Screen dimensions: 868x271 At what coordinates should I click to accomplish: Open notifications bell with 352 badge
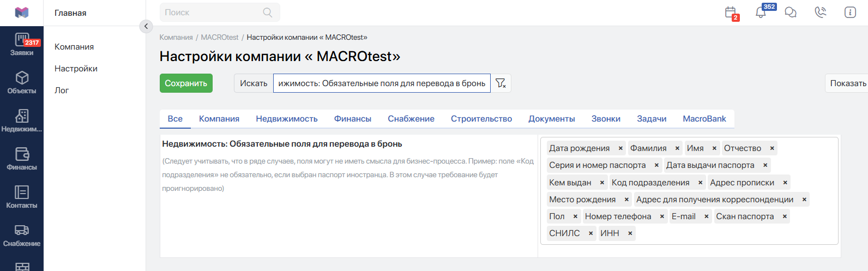click(761, 12)
